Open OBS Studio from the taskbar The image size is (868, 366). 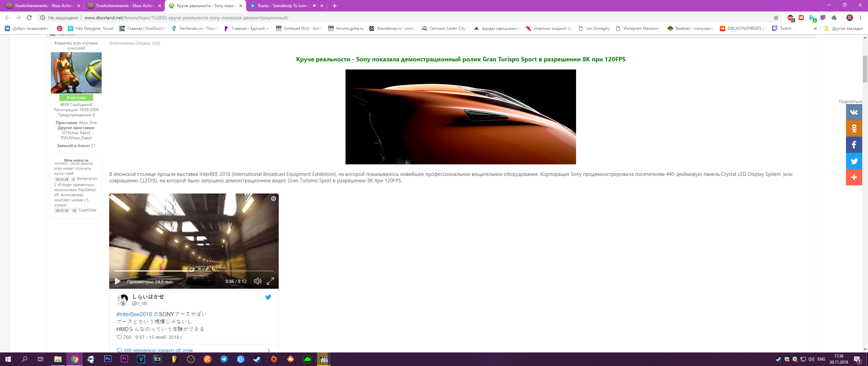pyautogui.click(x=191, y=359)
